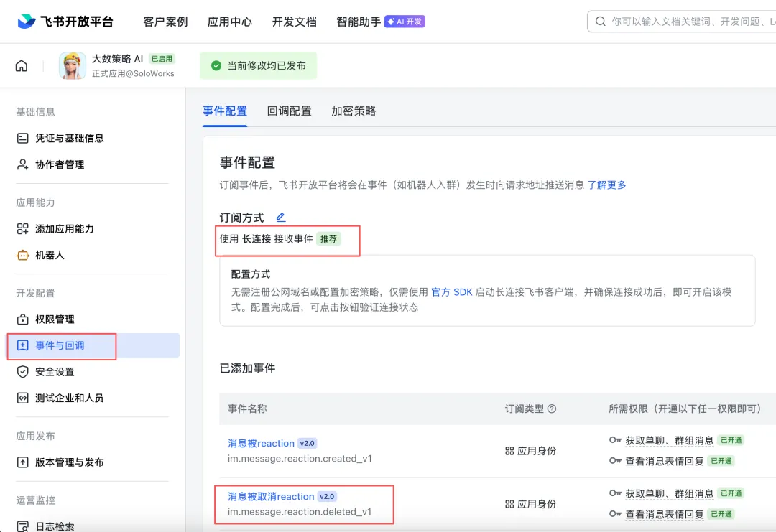
Task: Open 开发文档 in top navigation
Action: tap(294, 22)
